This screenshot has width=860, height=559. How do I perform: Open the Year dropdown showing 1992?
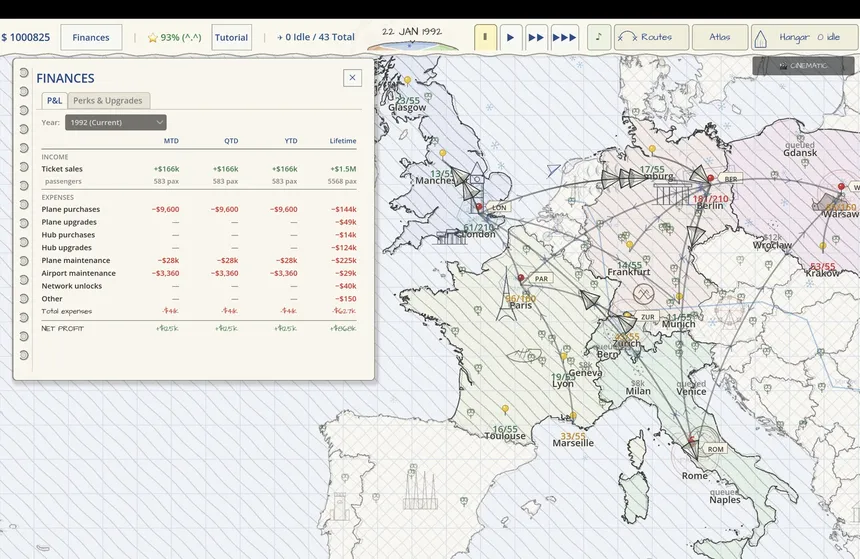(115, 122)
